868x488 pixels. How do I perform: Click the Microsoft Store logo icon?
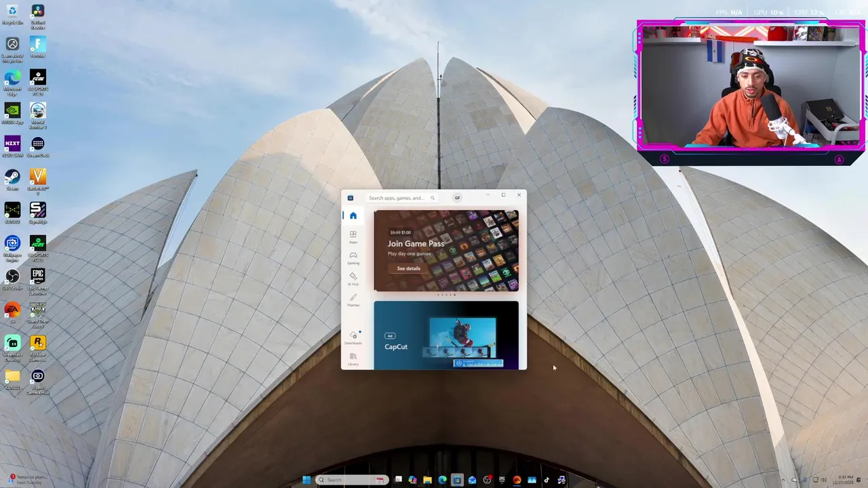[350, 198]
